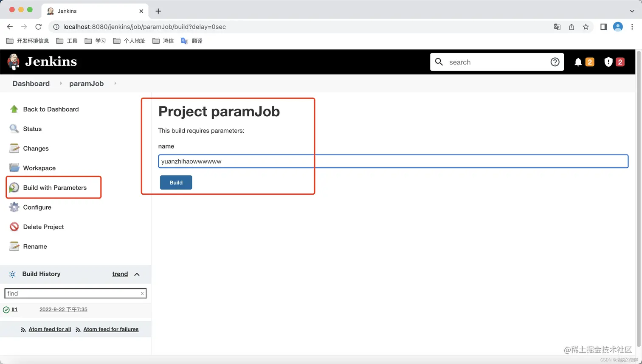Select the Jenkins browser tab
Image resolution: width=642 pixels, height=364 pixels.
coord(95,11)
